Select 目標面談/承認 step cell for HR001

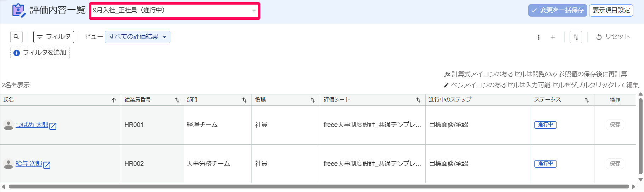pos(478,125)
